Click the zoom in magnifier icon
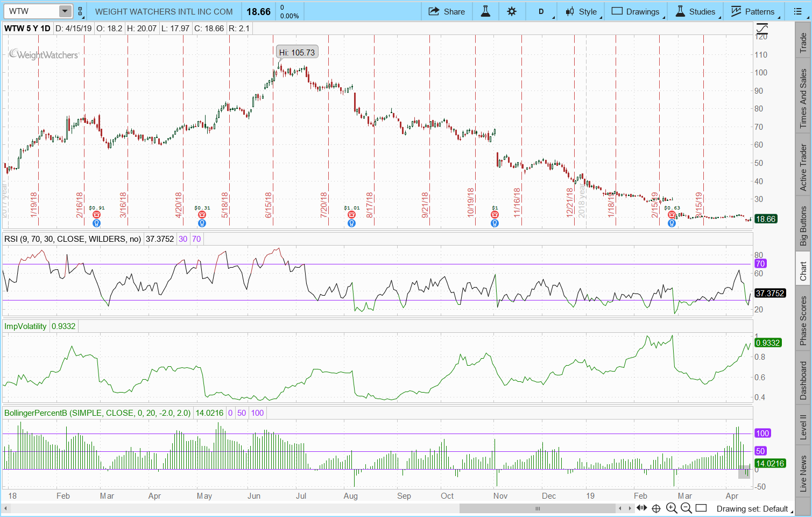Viewport: 812px width, 517px height. [x=671, y=508]
